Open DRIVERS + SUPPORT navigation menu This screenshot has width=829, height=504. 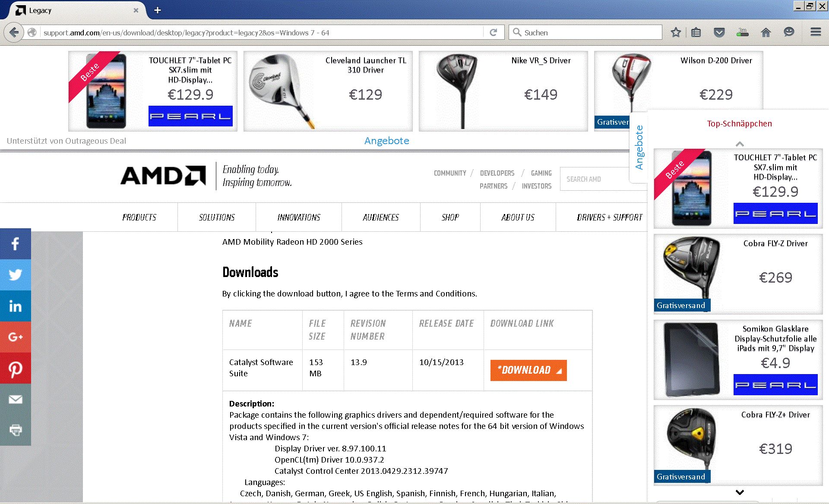[x=609, y=217]
